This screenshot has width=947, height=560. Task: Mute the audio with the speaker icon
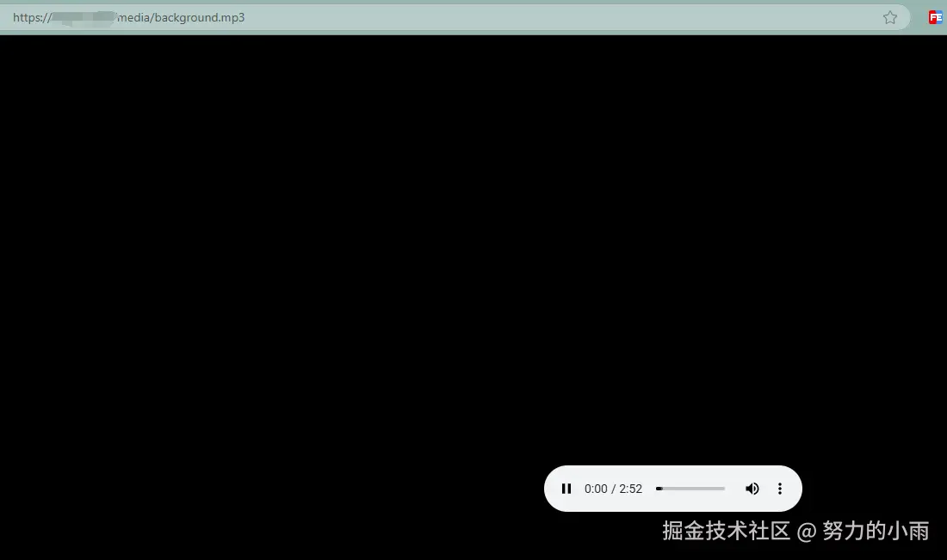click(x=752, y=489)
